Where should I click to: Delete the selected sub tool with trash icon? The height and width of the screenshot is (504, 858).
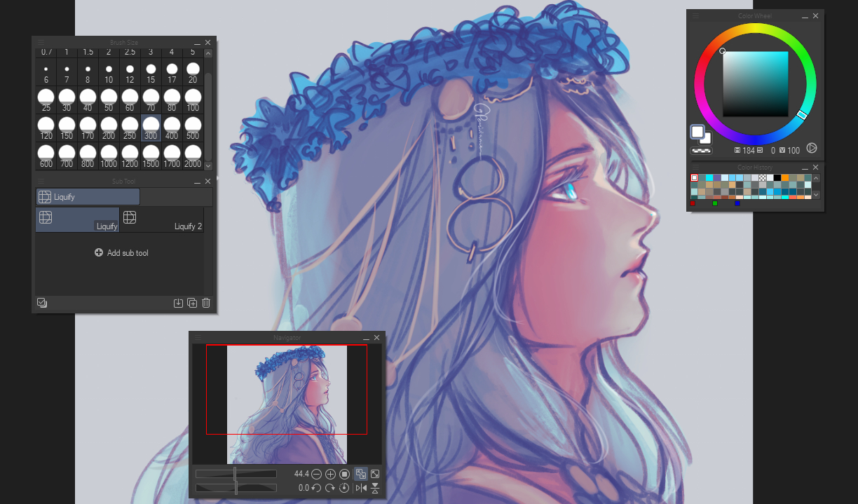click(206, 303)
